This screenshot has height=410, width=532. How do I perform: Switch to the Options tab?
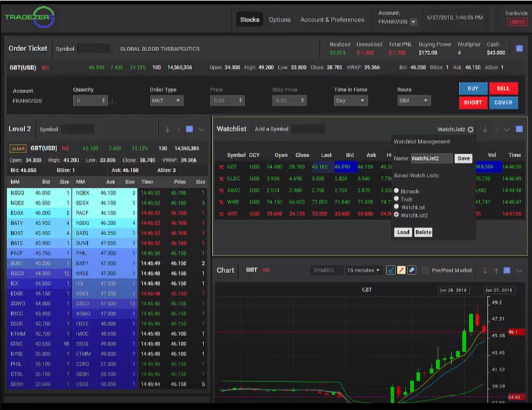279,20
